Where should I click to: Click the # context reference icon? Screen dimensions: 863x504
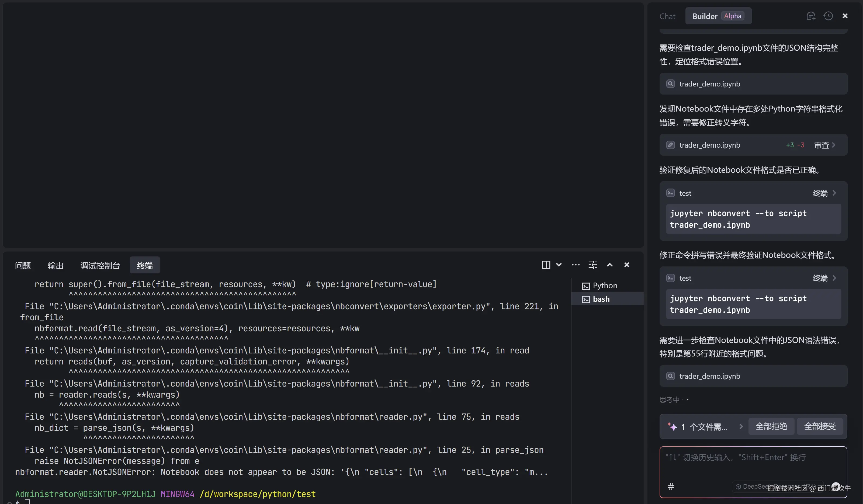tap(671, 486)
